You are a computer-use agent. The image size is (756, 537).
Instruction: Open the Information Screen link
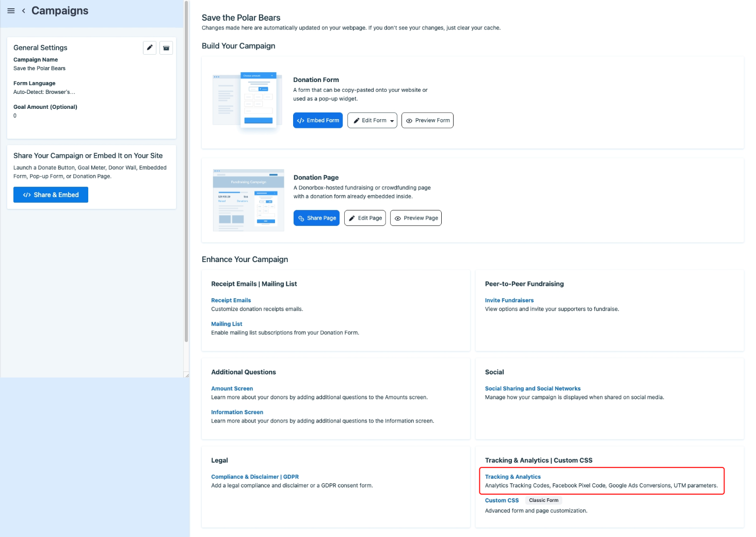[x=237, y=412]
